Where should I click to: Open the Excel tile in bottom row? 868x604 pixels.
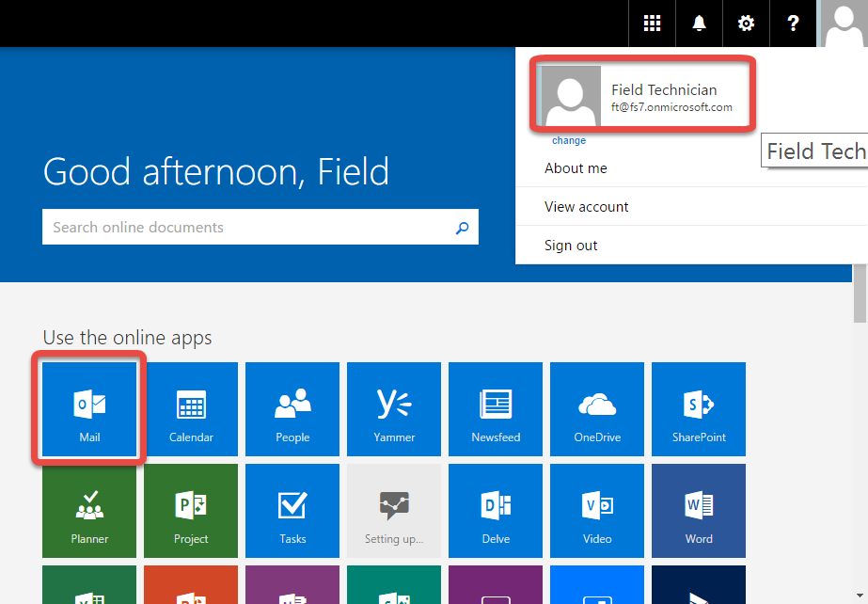89,584
